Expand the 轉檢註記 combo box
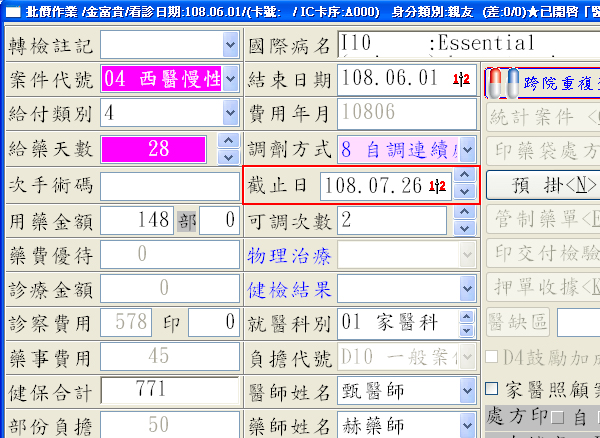The height and width of the screenshot is (438, 600). point(230,46)
